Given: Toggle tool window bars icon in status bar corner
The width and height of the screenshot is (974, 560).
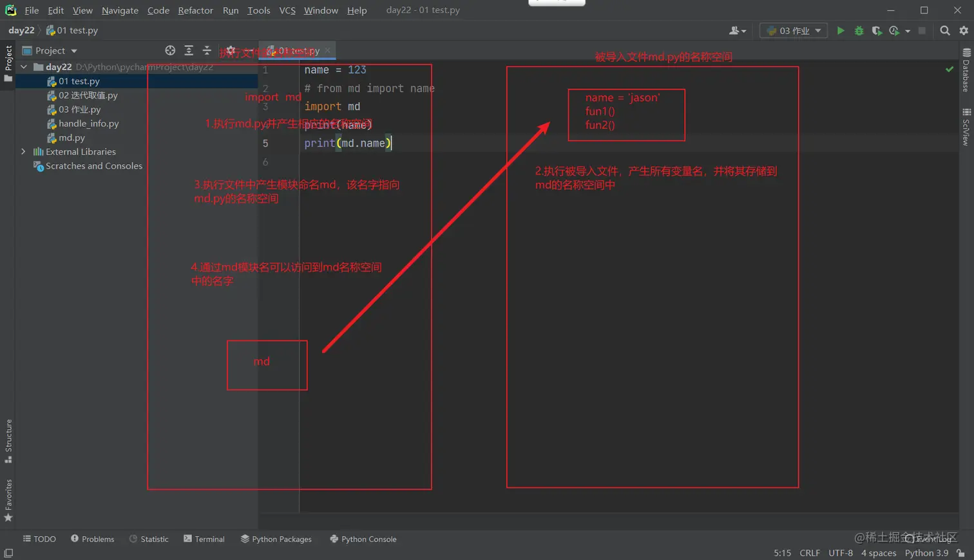Looking at the screenshot, I should point(8,554).
